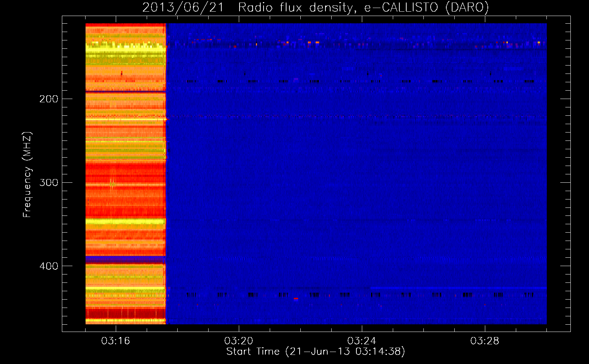Click the plot title '2013/06/21 Radio flux density'
Image resolution: width=589 pixels, height=364 pixels.
316,7
